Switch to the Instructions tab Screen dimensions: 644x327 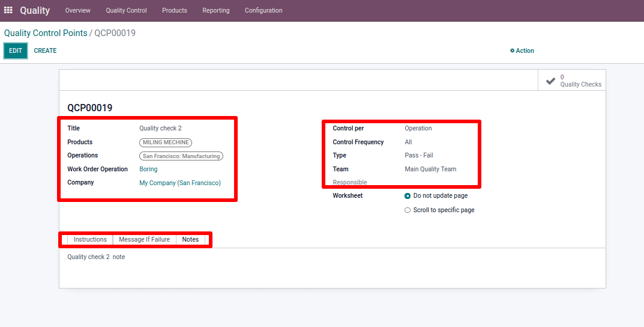pos(90,239)
